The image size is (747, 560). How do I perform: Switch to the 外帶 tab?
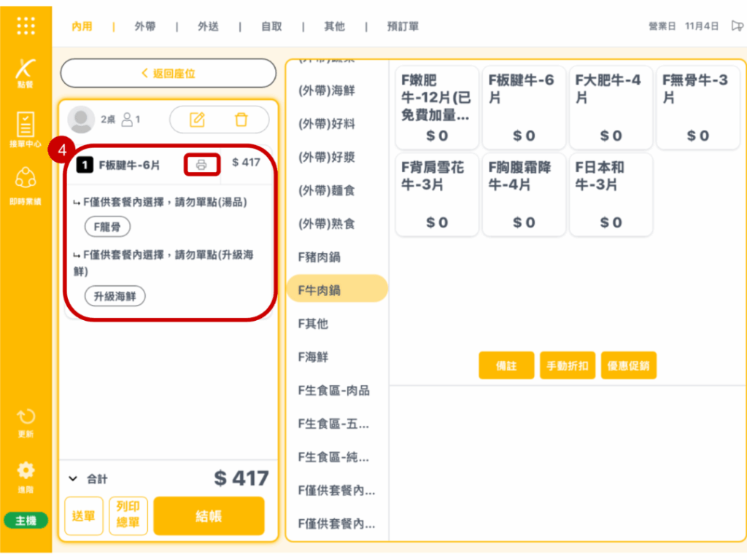145,26
